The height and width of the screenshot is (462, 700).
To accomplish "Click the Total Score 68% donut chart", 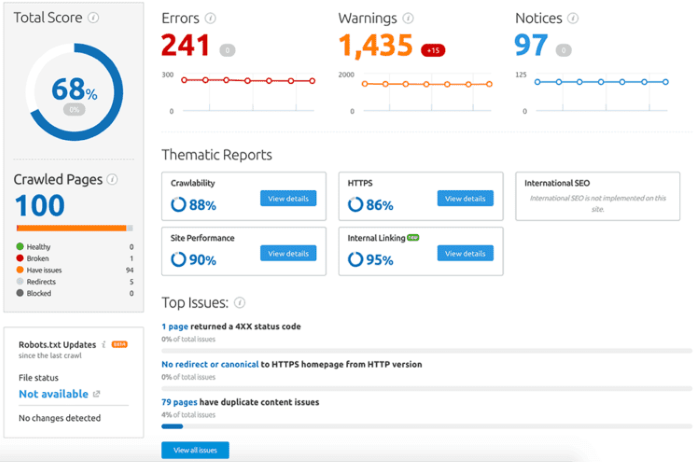I will [74, 92].
